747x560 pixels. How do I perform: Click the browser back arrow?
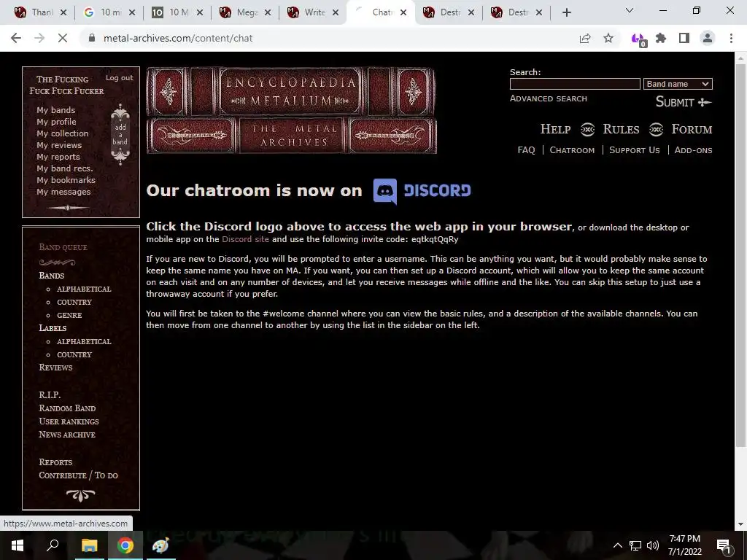coord(16,38)
